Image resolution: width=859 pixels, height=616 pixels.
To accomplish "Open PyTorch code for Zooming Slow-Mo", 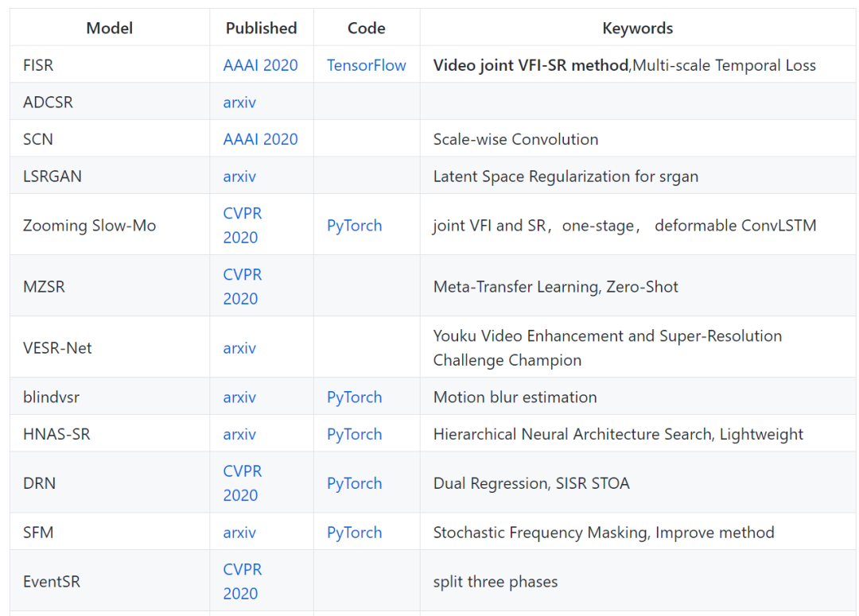I will click(x=354, y=226).
